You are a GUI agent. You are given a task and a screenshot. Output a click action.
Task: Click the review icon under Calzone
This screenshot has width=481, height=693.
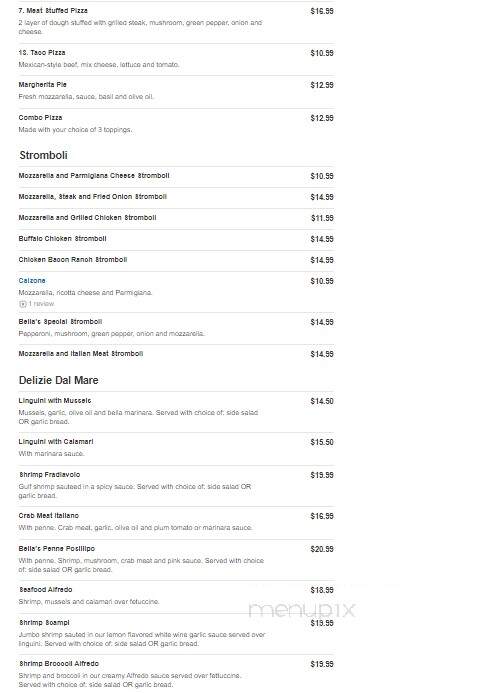pyautogui.click(x=23, y=304)
